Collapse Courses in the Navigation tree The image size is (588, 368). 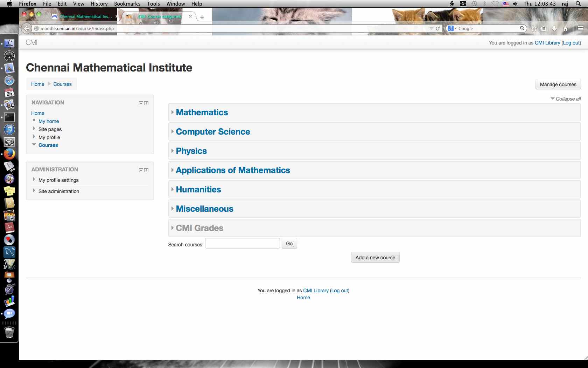coord(34,144)
